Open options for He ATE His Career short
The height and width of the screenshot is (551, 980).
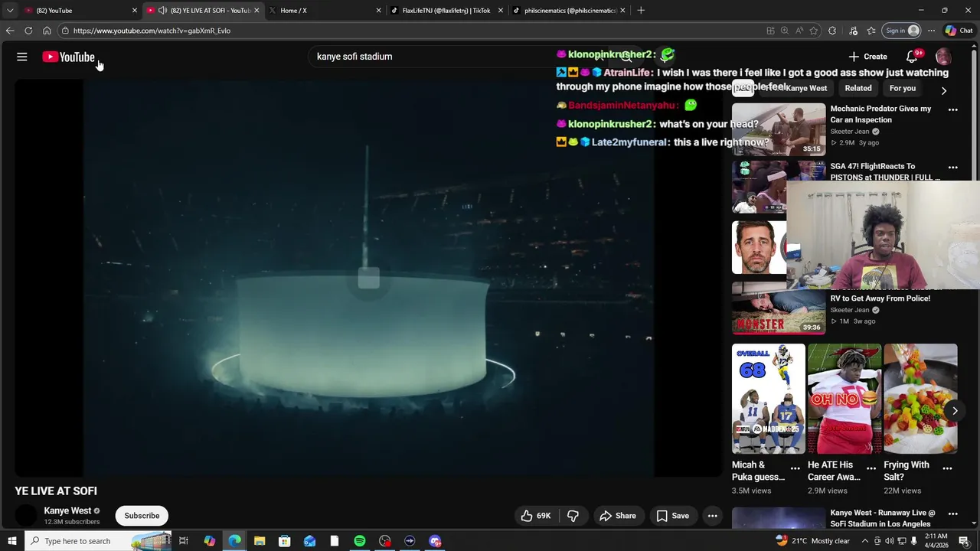pos(871,468)
